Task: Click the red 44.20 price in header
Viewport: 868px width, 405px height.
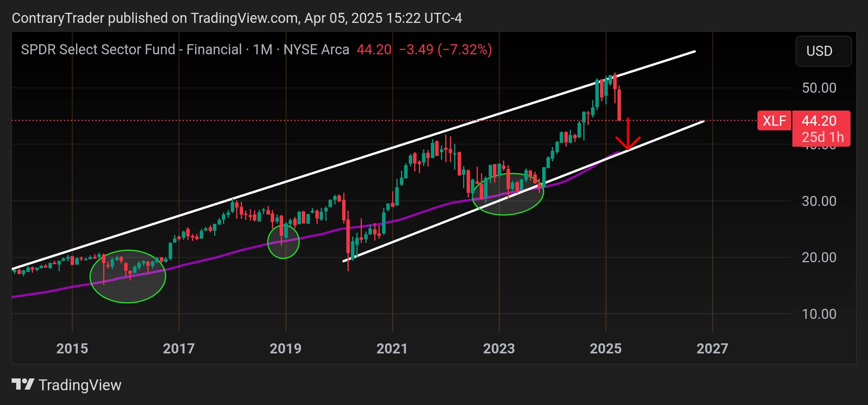Action: point(374,50)
